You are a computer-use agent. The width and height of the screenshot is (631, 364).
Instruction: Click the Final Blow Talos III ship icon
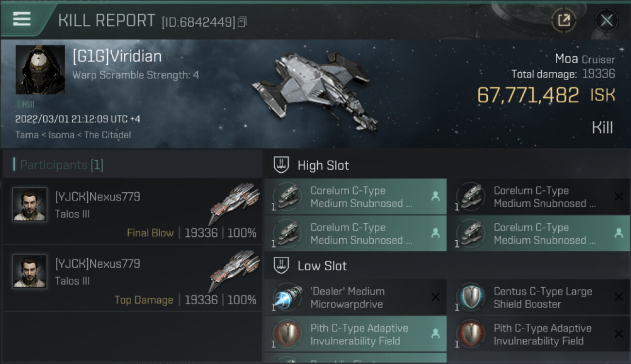click(234, 204)
